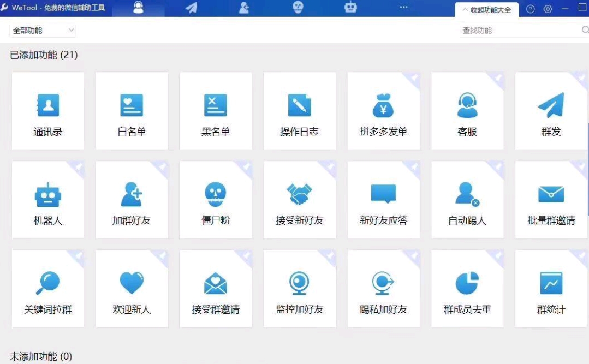The height and width of the screenshot is (364, 589).
Task: Unpin the 群发 tile using its corner pin
Action: coord(582,78)
